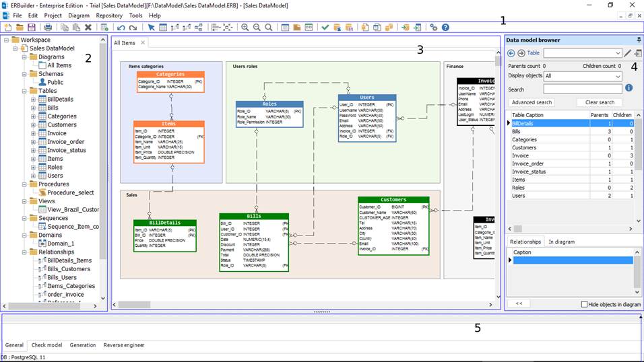This screenshot has height=362, width=644.
Task: Click the blue info icon beside Search
Action: pos(629,88)
